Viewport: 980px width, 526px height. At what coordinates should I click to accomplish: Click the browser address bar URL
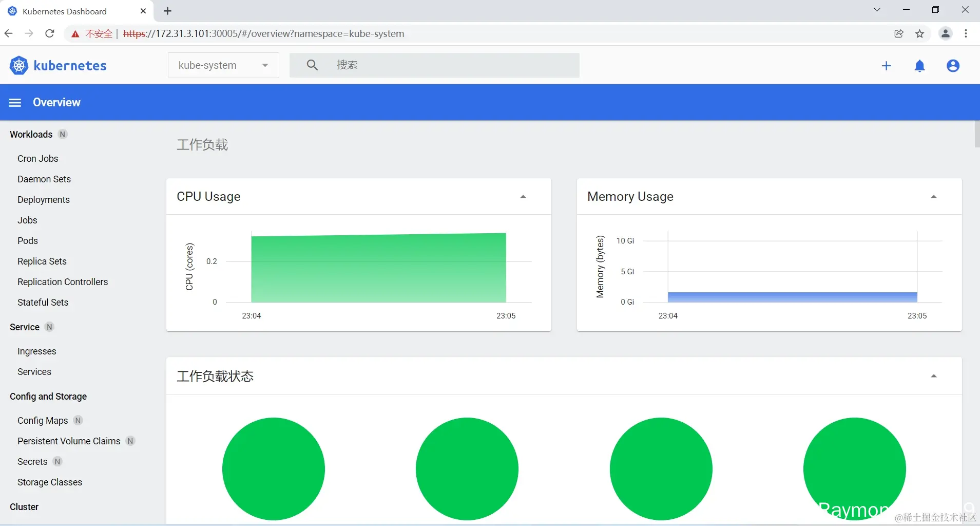[x=263, y=33]
